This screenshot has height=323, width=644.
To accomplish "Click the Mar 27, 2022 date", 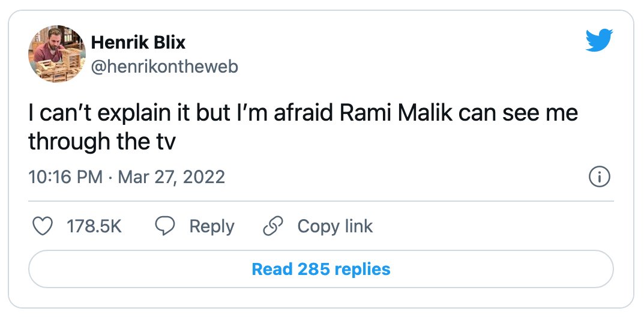I will [x=171, y=177].
